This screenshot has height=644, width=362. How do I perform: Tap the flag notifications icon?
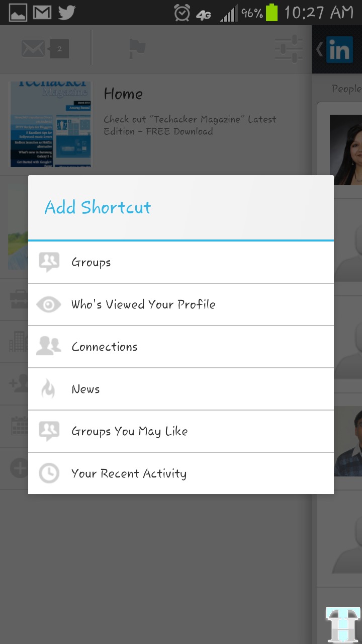tap(137, 49)
